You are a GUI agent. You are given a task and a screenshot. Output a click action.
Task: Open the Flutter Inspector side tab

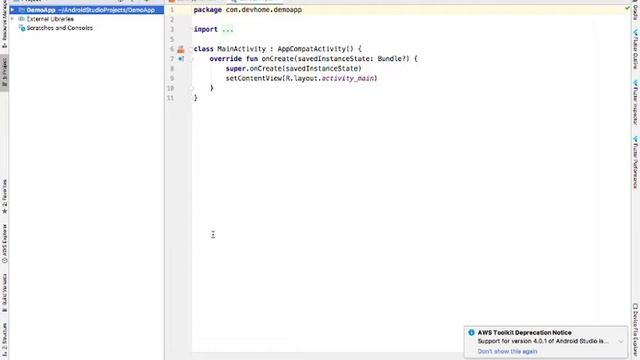pyautogui.click(x=635, y=102)
